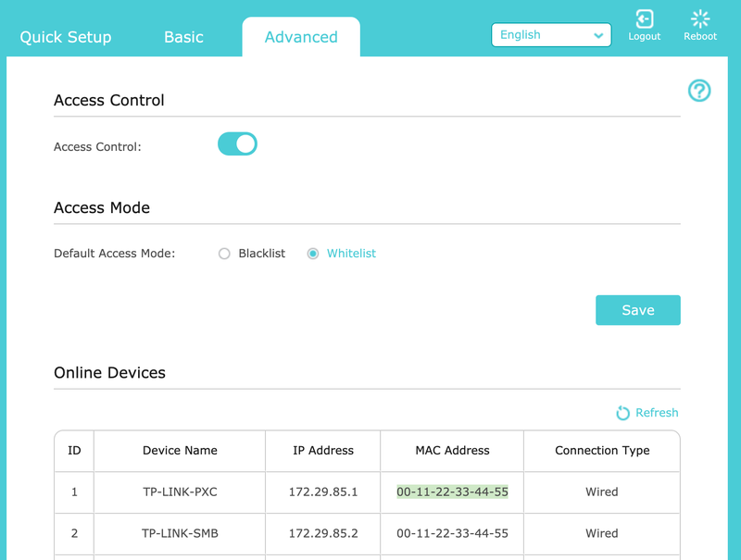The image size is (741, 560).
Task: Click the Save button
Action: (638, 310)
